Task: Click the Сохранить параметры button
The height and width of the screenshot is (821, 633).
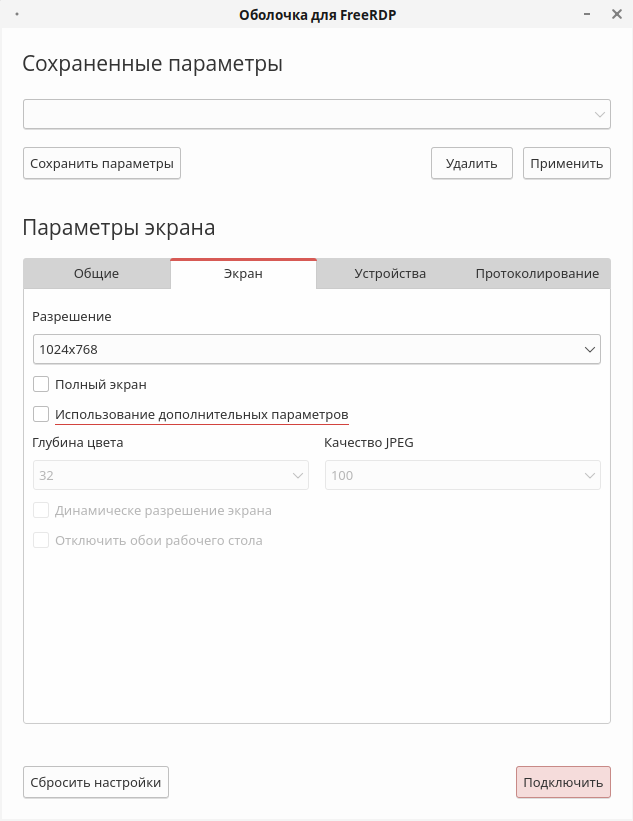Action: coord(102,163)
